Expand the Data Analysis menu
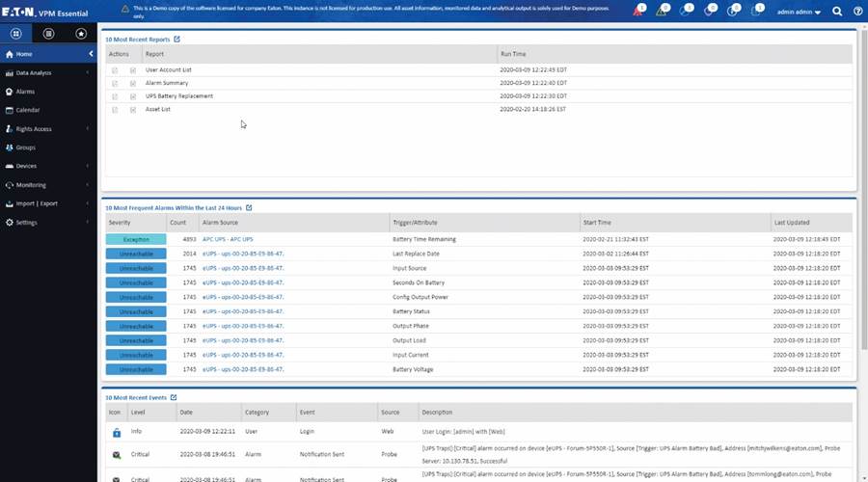868x482 pixels. 48,73
